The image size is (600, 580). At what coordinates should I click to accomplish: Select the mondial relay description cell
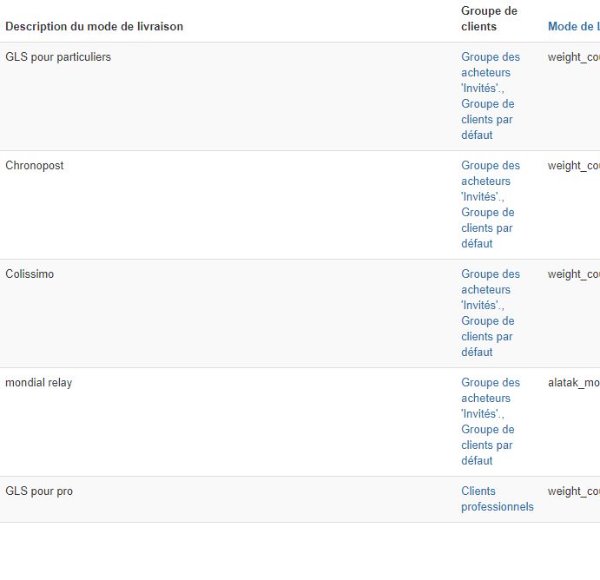coord(39,383)
